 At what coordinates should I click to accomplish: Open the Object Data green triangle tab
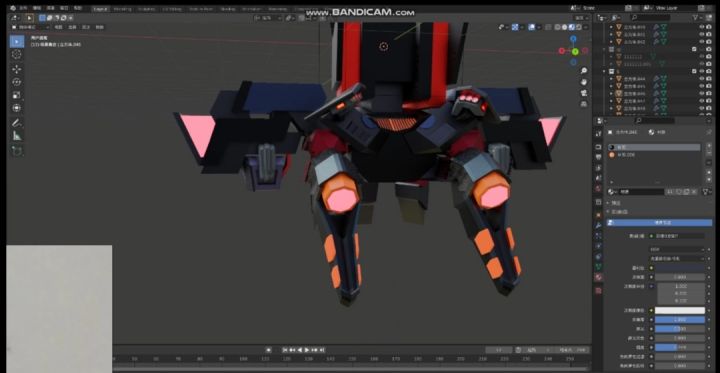(x=598, y=266)
